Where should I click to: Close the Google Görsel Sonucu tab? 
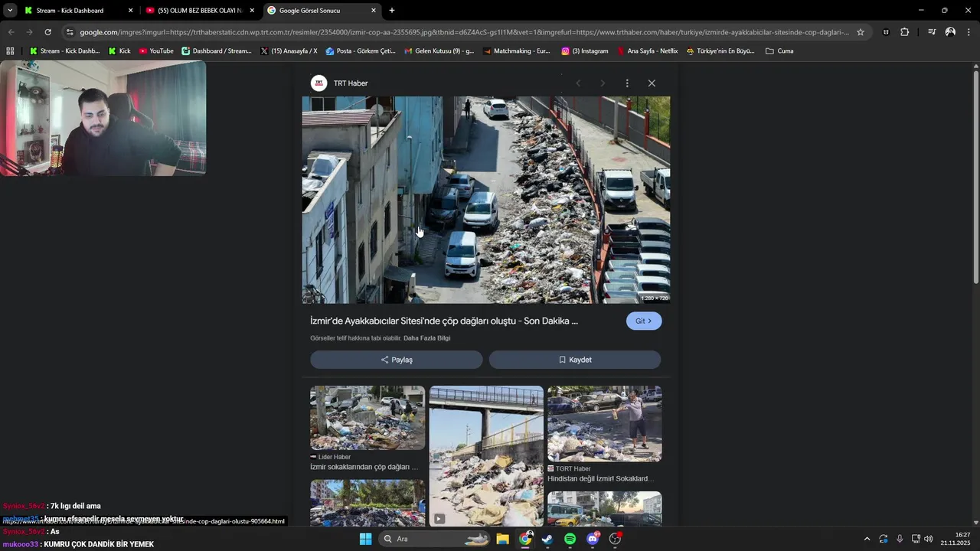[374, 11]
